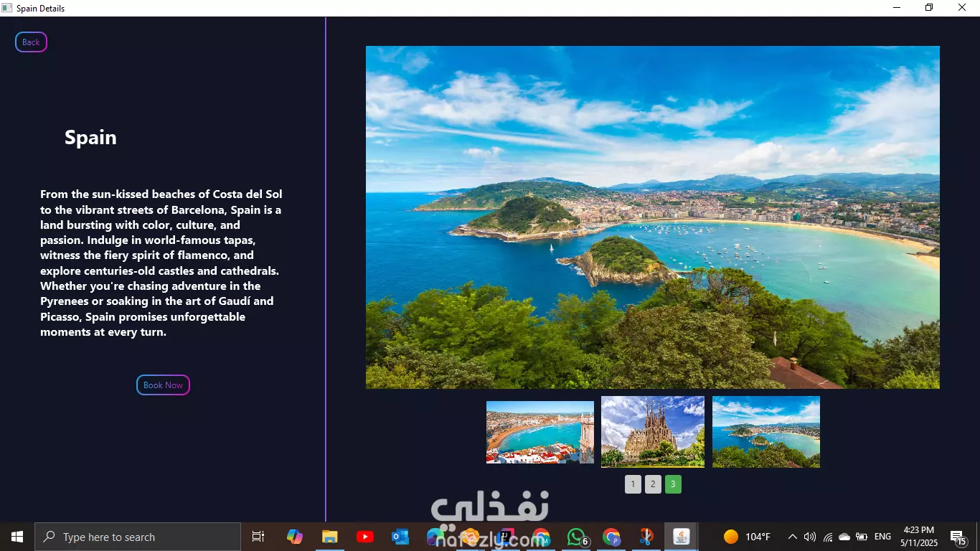Open the beach town thumbnail

click(x=540, y=432)
